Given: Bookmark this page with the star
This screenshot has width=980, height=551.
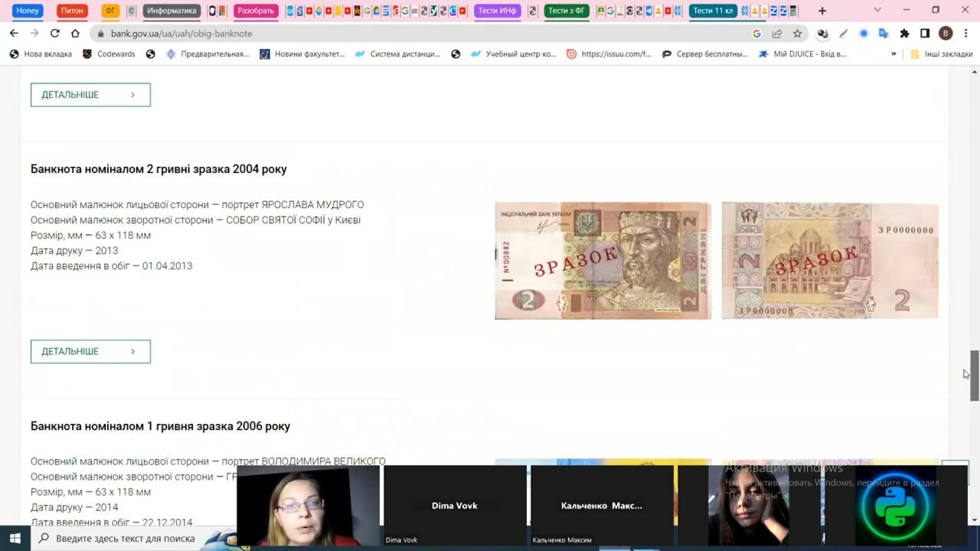Looking at the screenshot, I should pyautogui.click(x=797, y=34).
